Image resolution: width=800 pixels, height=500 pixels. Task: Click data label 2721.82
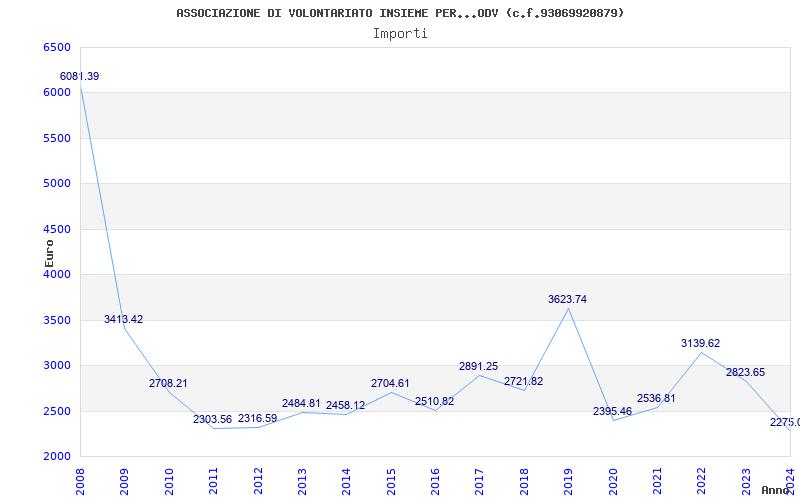click(x=523, y=381)
